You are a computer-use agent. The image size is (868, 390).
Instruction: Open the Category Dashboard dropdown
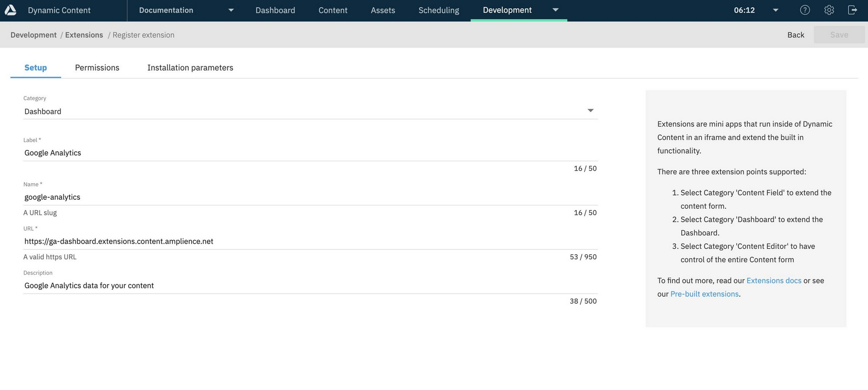click(310, 111)
